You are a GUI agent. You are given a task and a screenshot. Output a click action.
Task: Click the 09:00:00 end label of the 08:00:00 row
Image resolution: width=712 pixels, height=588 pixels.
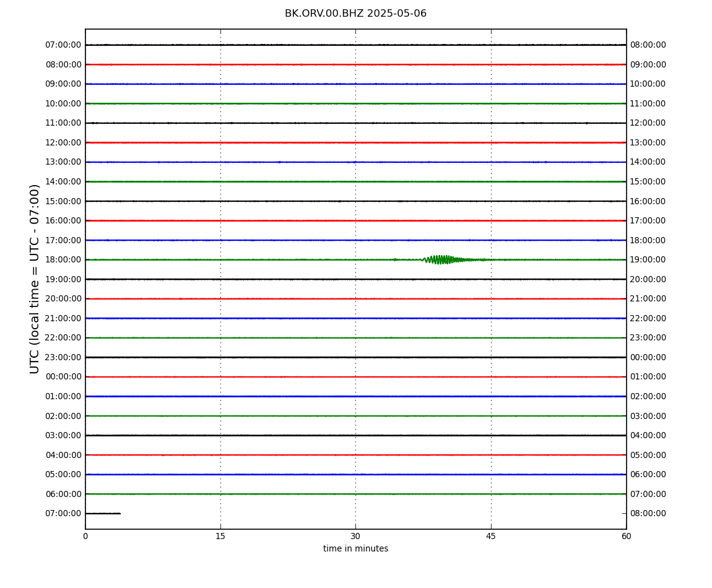(x=648, y=64)
